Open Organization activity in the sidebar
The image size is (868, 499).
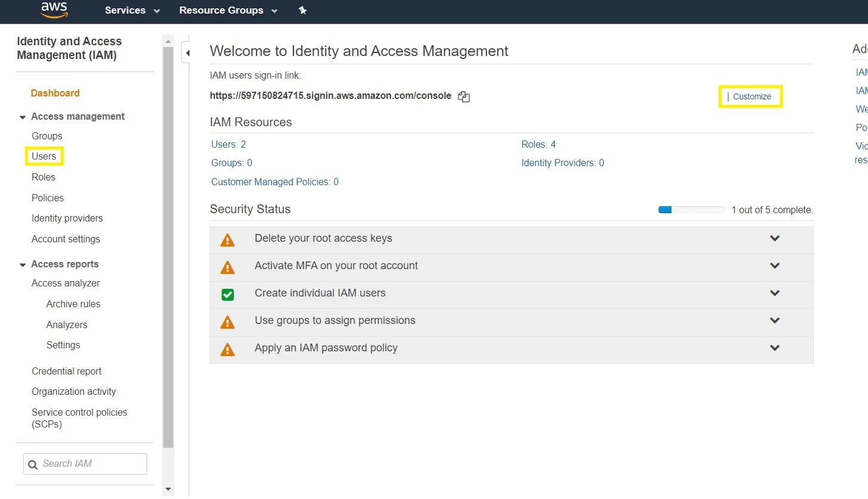click(x=74, y=391)
